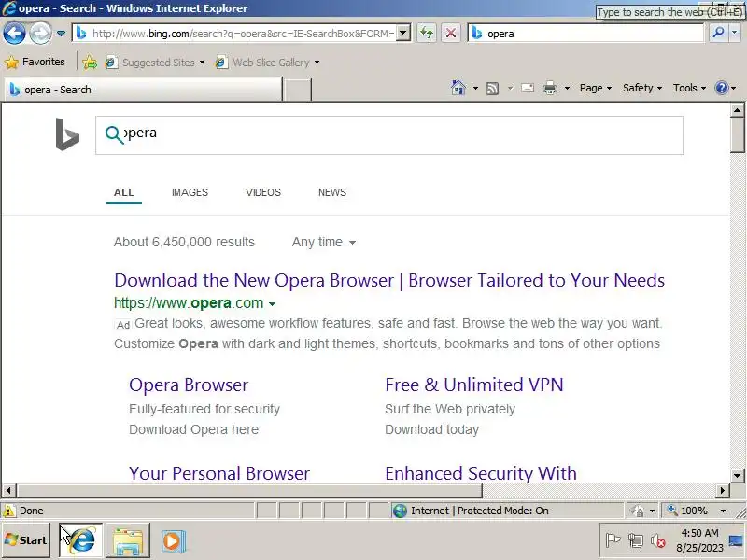This screenshot has width=747, height=560.
Task: Open the Free & Unlimited VPN link
Action: (x=474, y=385)
